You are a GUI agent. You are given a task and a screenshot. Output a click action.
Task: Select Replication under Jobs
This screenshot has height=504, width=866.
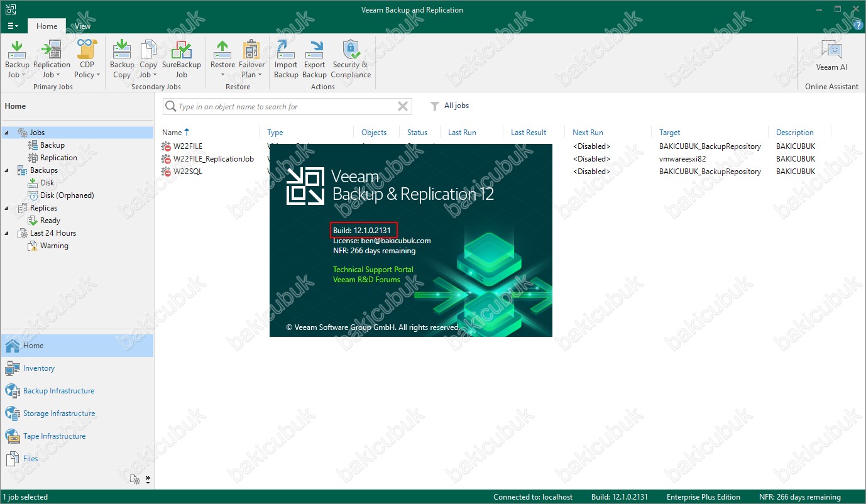pos(58,158)
